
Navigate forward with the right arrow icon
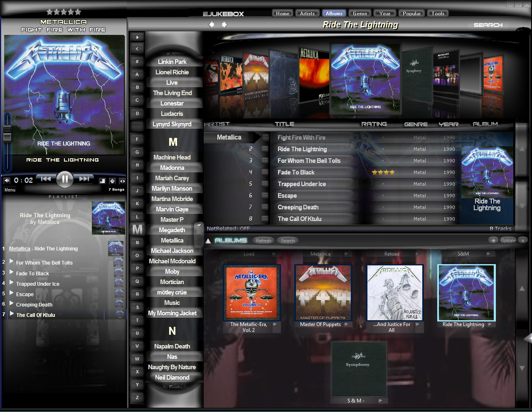224,25
